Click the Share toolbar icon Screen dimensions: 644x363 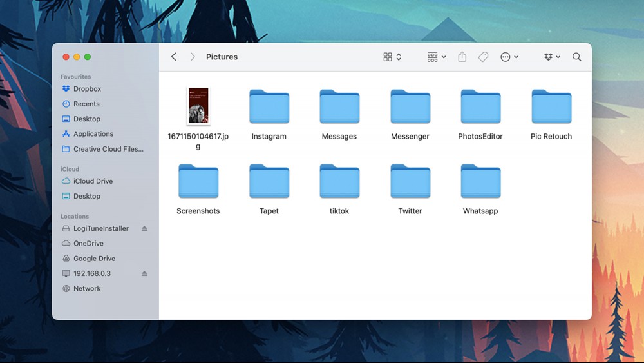tap(462, 56)
